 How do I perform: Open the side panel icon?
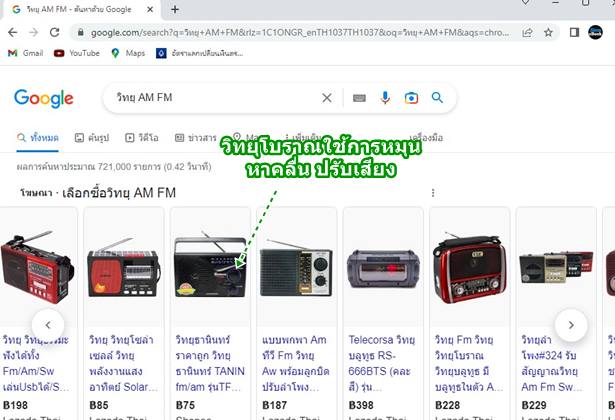point(574,33)
